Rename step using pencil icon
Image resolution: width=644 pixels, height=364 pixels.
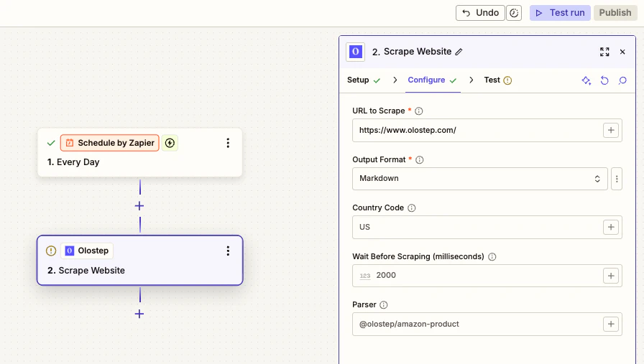coord(459,52)
